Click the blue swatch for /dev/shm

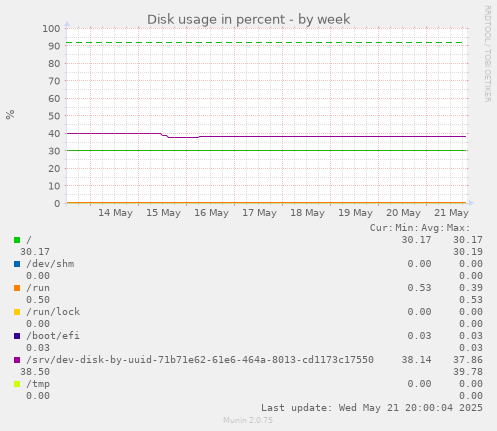pos(17,264)
